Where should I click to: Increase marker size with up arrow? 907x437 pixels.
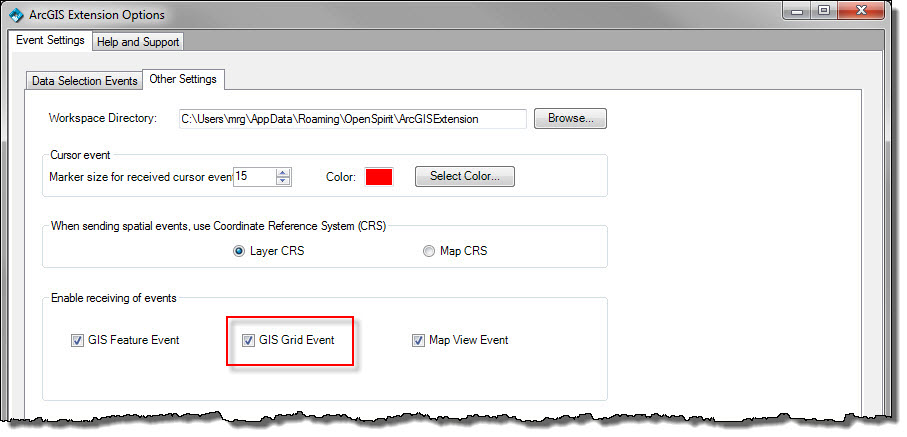coord(283,172)
